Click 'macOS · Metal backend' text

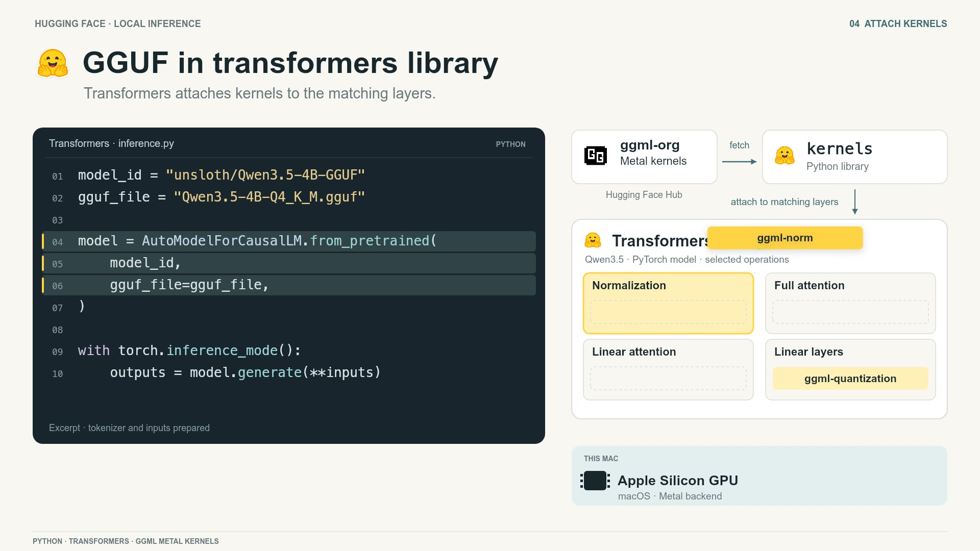point(670,496)
